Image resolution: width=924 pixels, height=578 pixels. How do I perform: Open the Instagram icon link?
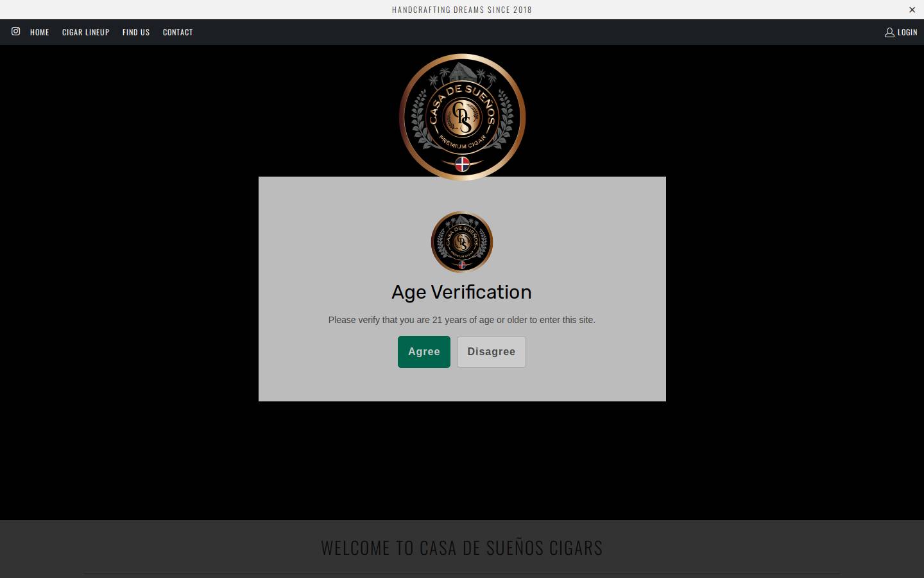[x=15, y=31]
